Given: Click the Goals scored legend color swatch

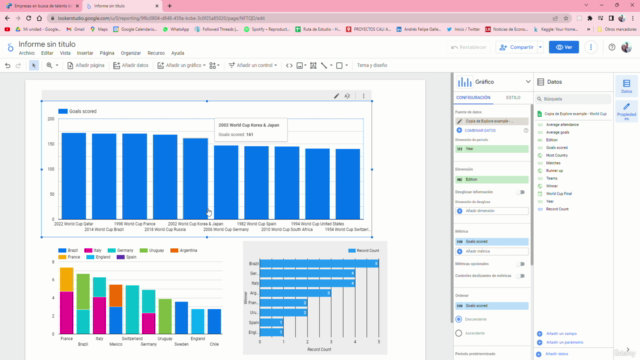Looking at the screenshot, I should (62, 111).
